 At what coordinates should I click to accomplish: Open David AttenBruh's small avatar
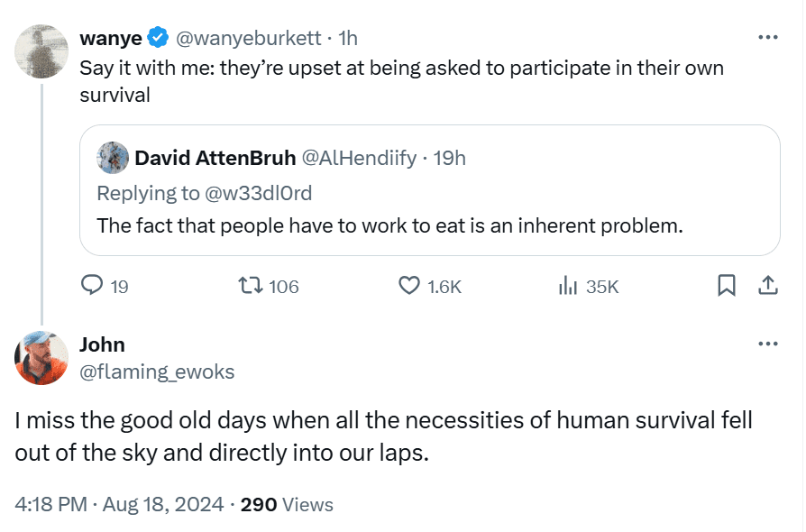pyautogui.click(x=113, y=158)
